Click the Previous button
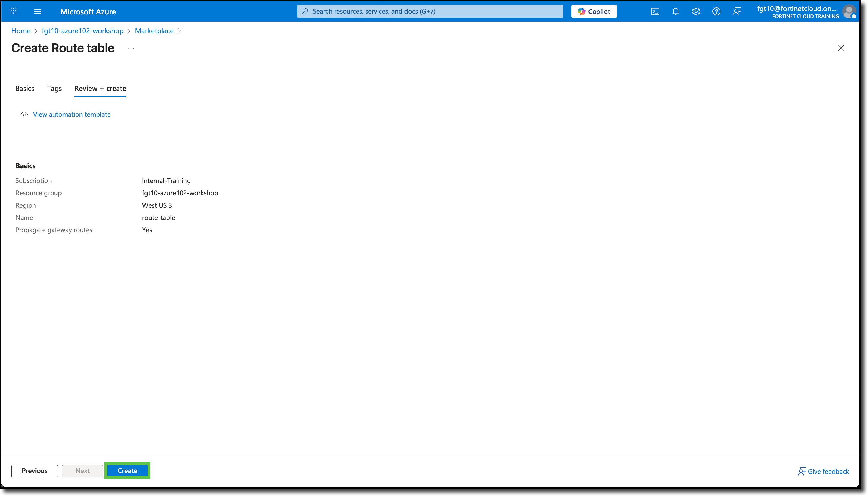This screenshot has height=496, width=868. pos(34,470)
